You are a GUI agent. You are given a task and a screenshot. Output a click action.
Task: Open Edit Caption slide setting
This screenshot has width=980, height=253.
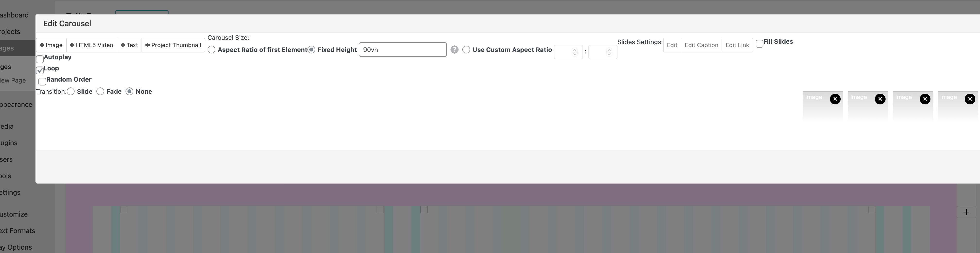pyautogui.click(x=701, y=45)
